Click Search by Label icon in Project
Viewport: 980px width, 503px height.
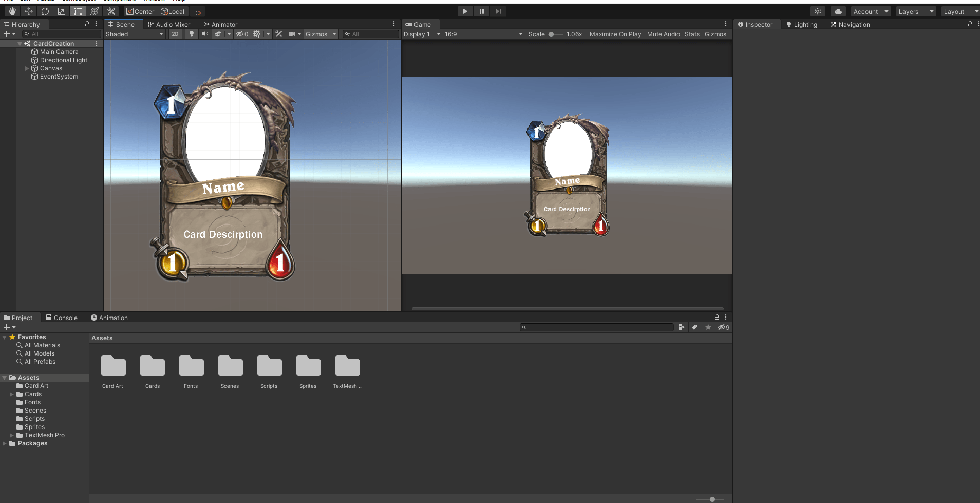click(694, 327)
